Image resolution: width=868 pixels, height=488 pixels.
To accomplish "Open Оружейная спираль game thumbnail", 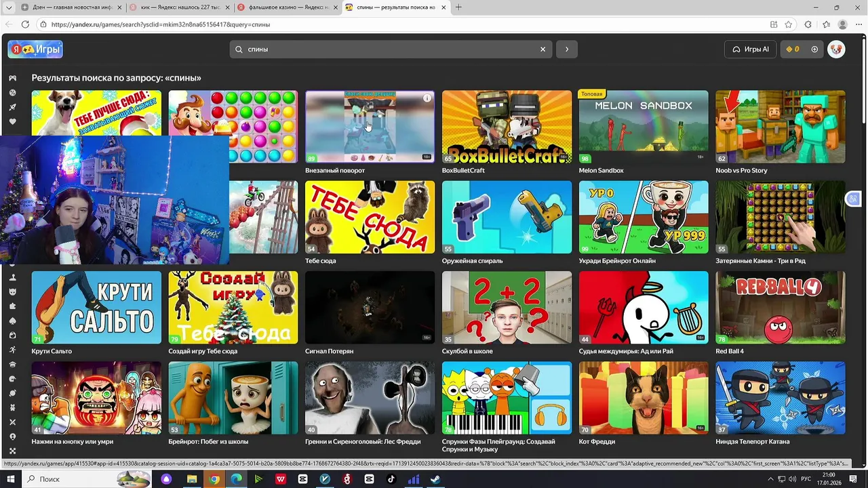I will click(x=507, y=217).
